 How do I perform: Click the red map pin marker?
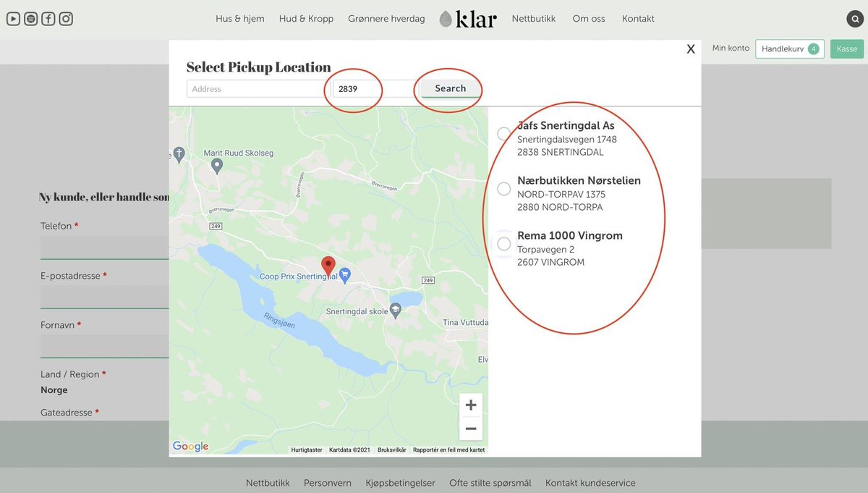coord(328,266)
